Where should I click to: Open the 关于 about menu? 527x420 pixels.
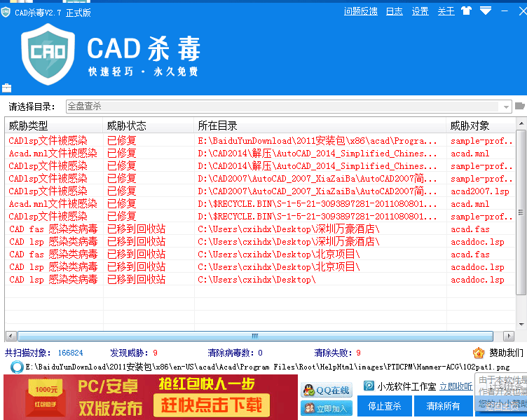(x=446, y=11)
